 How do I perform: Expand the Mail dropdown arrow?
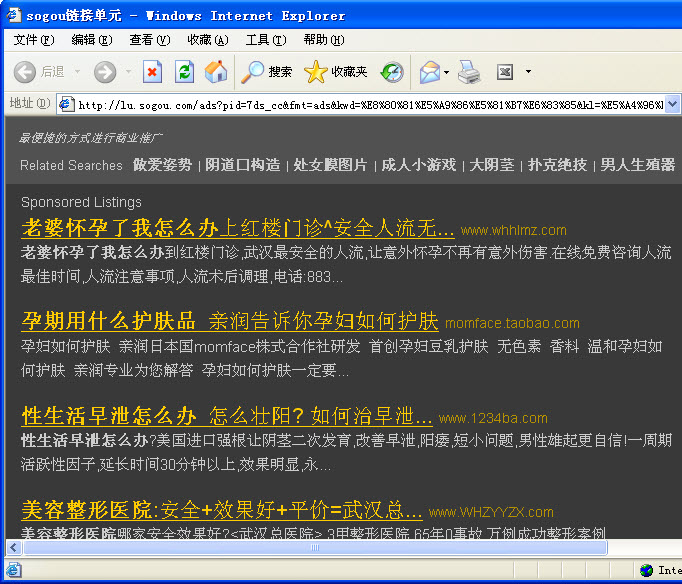(446, 72)
